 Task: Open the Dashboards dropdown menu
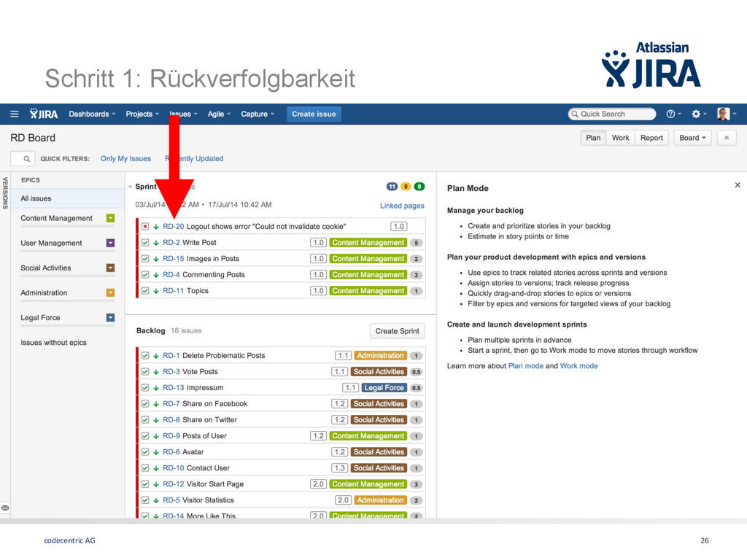click(x=92, y=114)
